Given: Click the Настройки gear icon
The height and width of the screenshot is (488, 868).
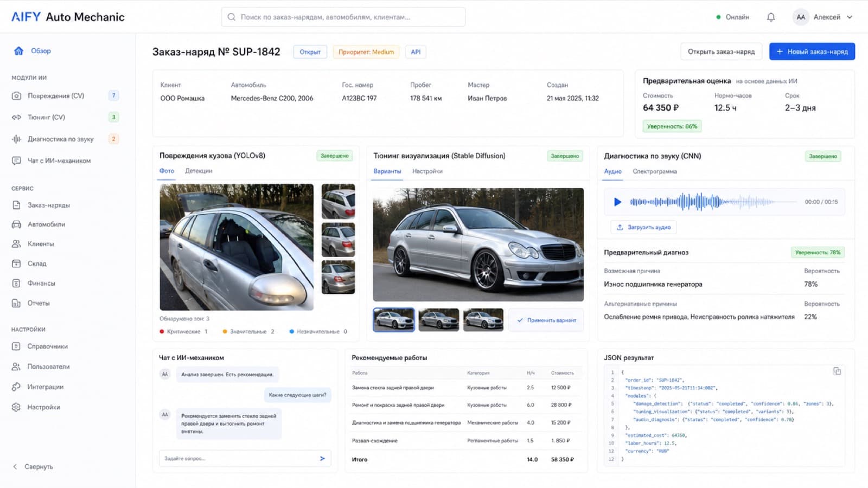Looking at the screenshot, I should pos(16,407).
